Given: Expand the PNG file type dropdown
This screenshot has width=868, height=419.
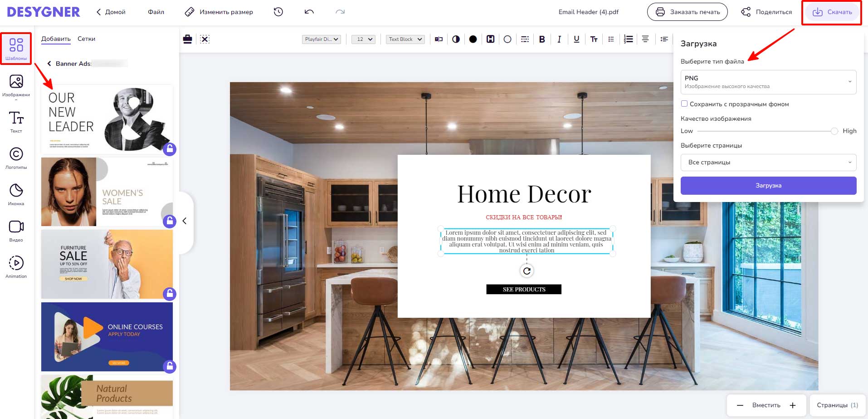Looking at the screenshot, I should [768, 82].
